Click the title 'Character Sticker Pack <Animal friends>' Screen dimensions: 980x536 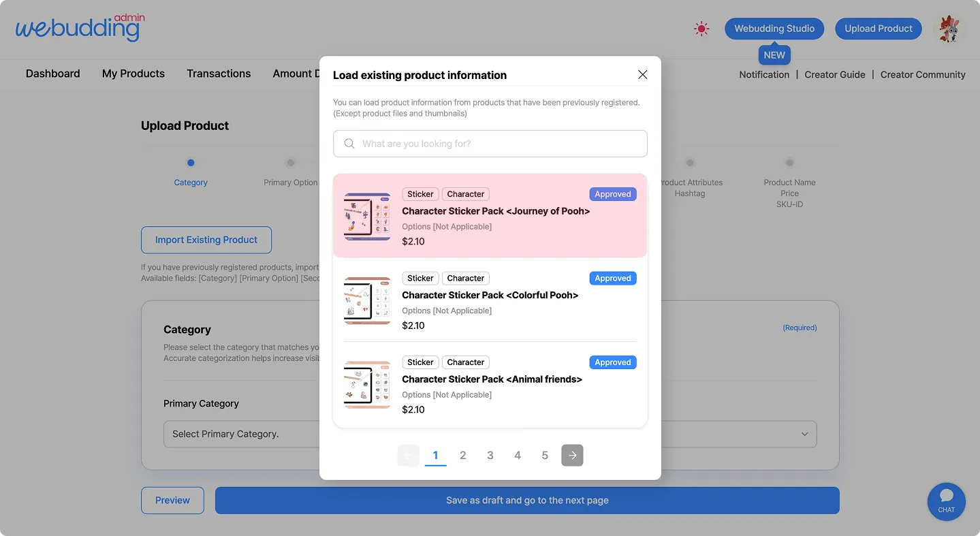pyautogui.click(x=492, y=379)
